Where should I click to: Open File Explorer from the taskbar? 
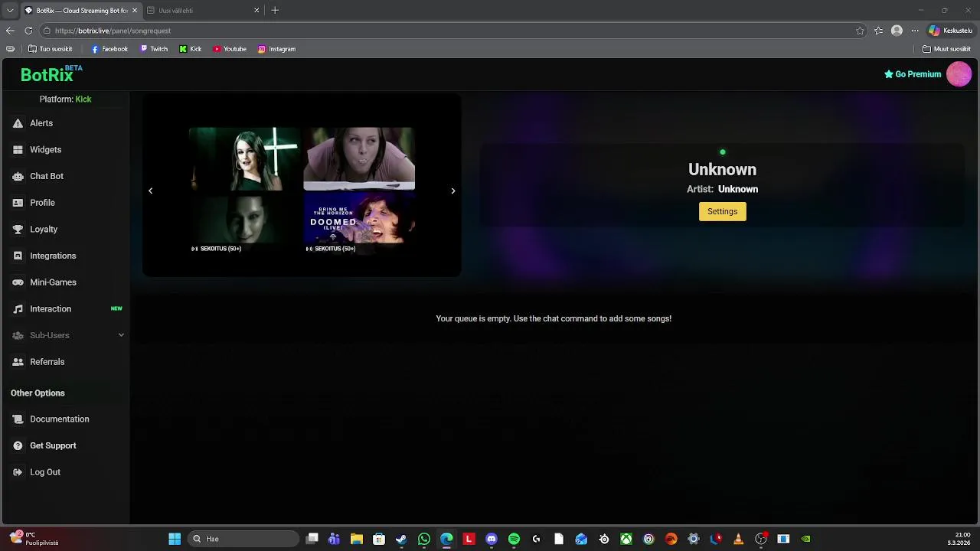(357, 539)
